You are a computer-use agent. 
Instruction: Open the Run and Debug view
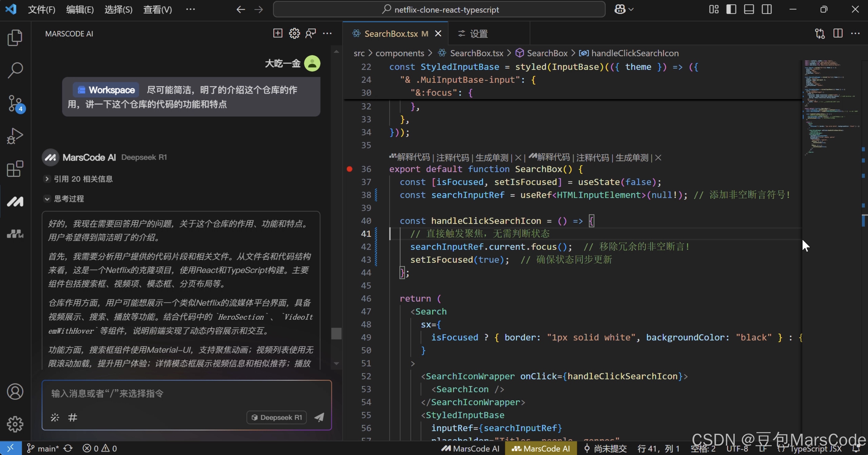click(x=15, y=136)
